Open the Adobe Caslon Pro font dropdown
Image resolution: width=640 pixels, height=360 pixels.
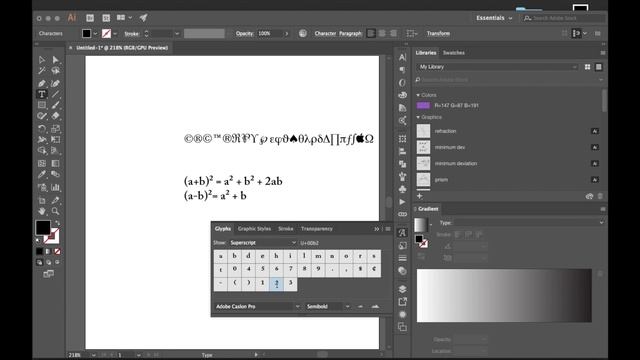click(x=258, y=306)
